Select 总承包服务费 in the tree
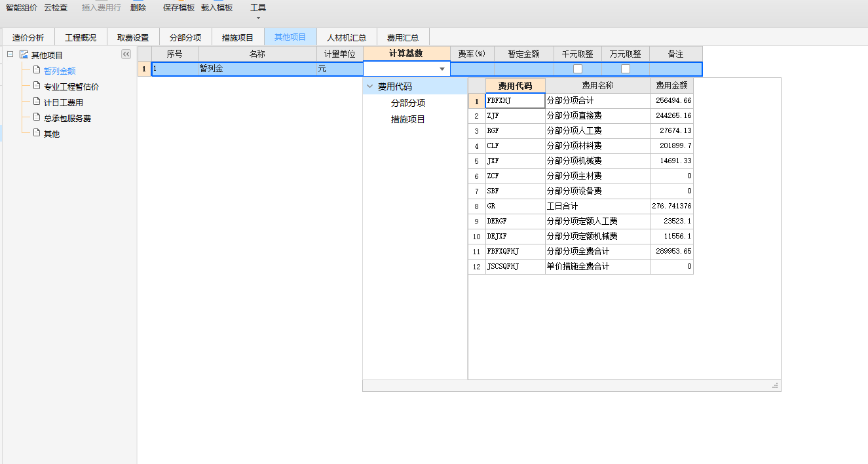The width and height of the screenshot is (868, 464). tap(67, 118)
